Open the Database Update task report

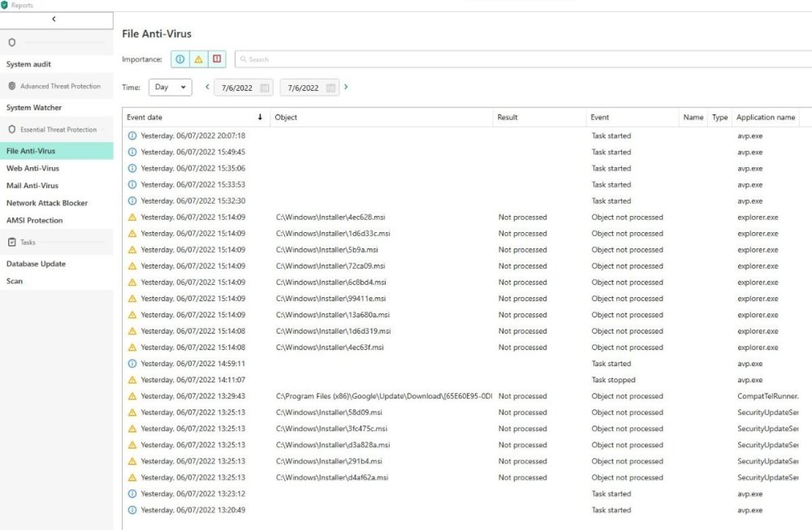pyautogui.click(x=37, y=264)
